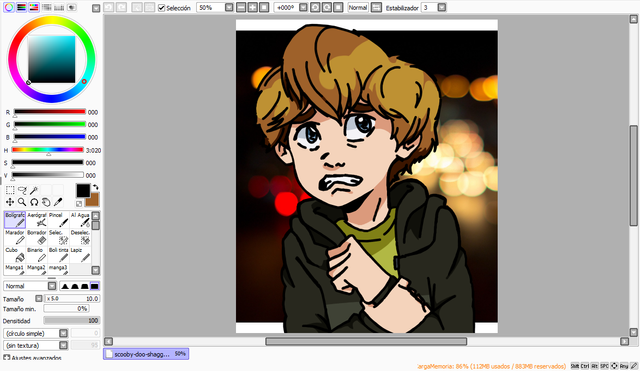Adjust the R red channel slider
This screenshot has width=640, height=371.
[x=49, y=112]
